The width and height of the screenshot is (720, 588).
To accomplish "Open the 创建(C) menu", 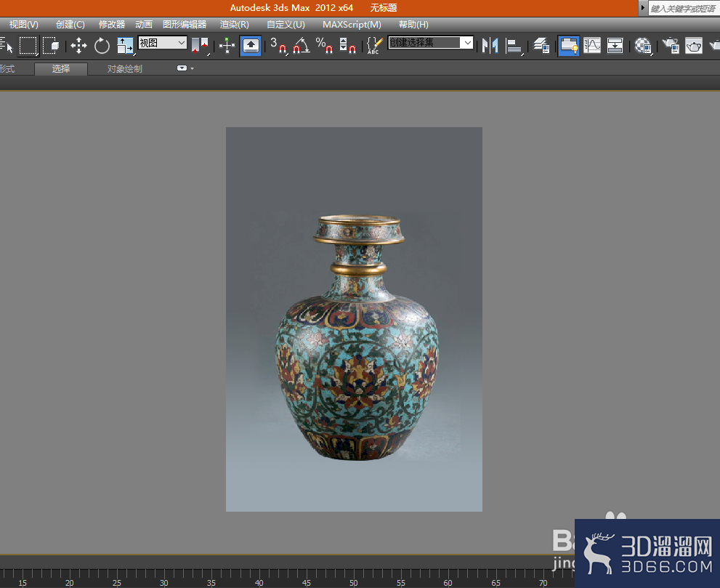I will pyautogui.click(x=70, y=24).
